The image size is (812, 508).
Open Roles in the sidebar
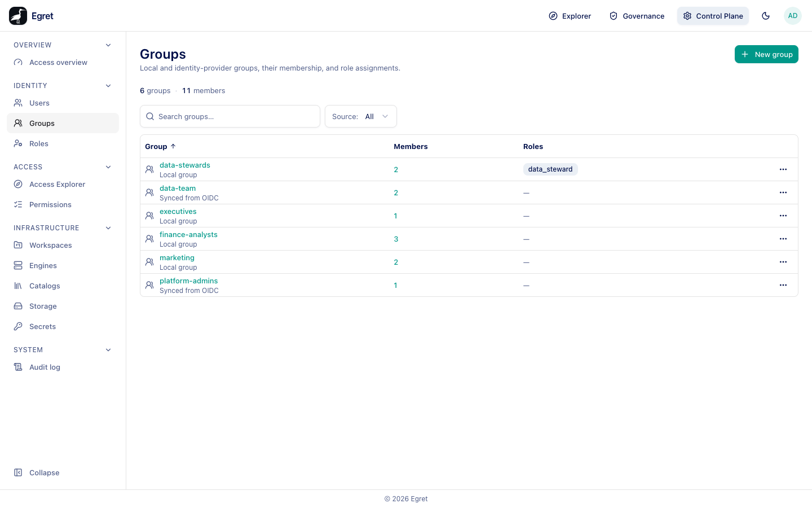click(x=63, y=143)
